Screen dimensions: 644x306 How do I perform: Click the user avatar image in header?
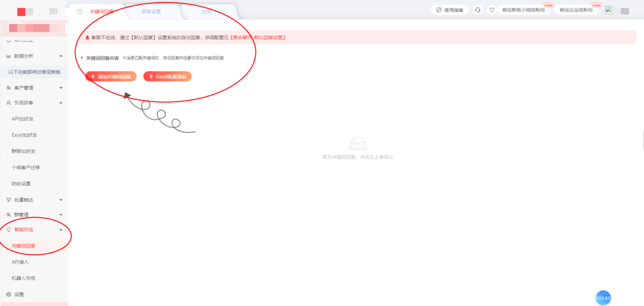pyautogui.click(x=609, y=10)
